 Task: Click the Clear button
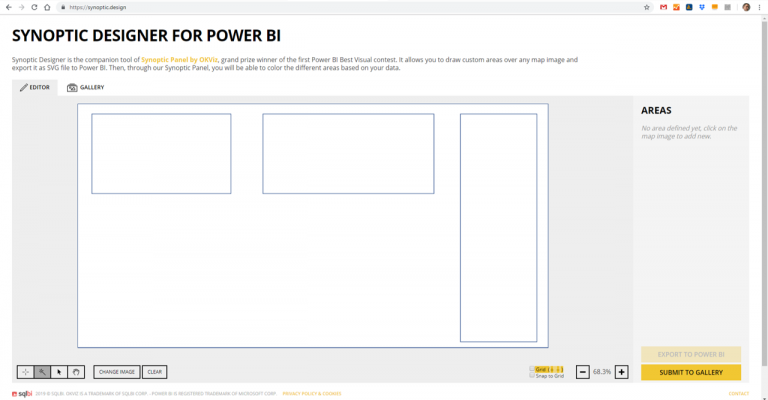point(155,372)
